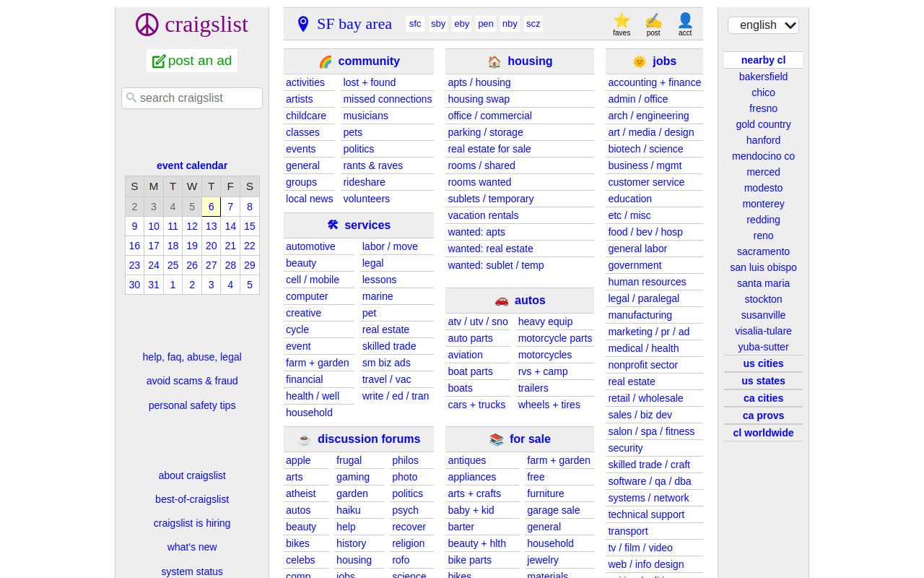Image resolution: width=924 pixels, height=578 pixels.
Task: Open the SF bay area heading link
Action: [354, 24]
